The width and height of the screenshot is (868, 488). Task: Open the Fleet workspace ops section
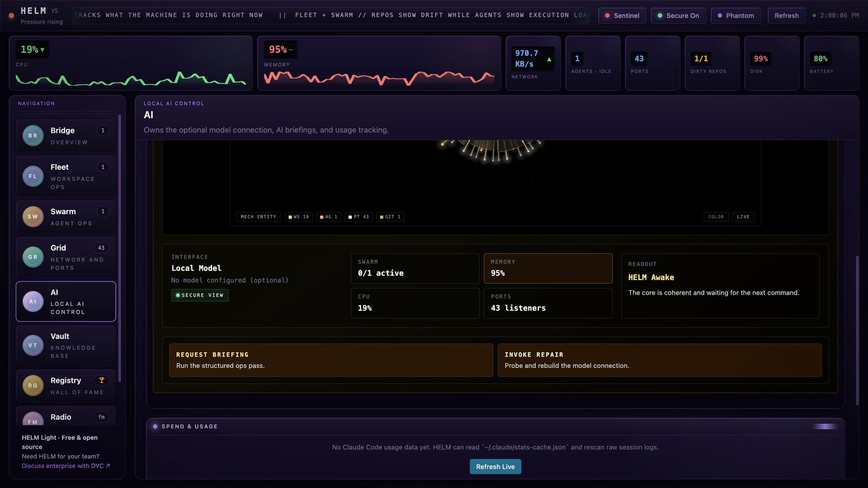[x=66, y=176]
